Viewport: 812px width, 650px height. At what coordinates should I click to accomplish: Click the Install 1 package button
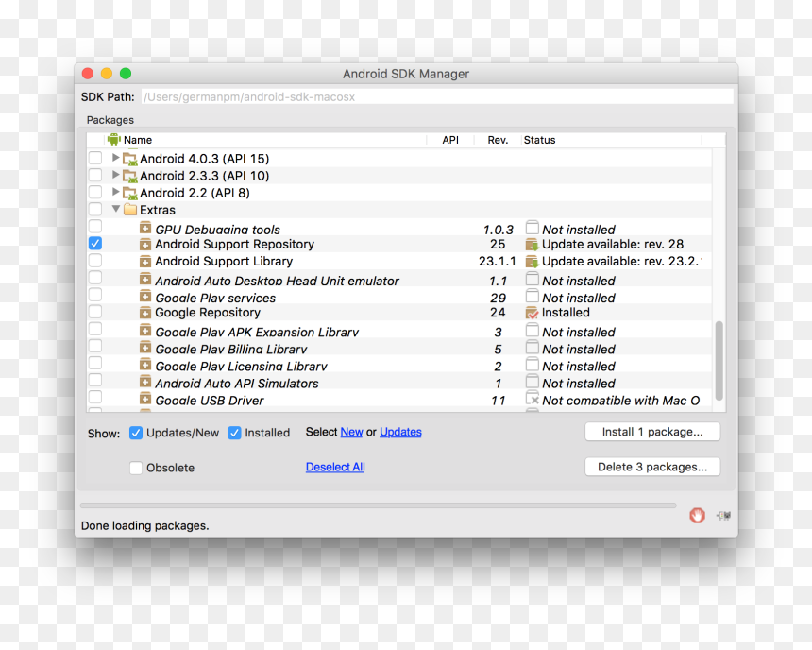pyautogui.click(x=652, y=432)
